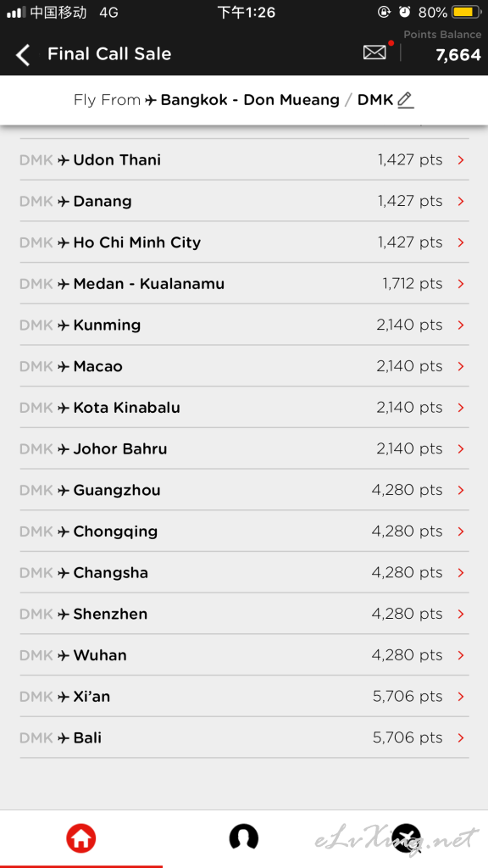Open the Guangzhou 4,280 pts offer
Screen dimensions: 488x868
244,490
